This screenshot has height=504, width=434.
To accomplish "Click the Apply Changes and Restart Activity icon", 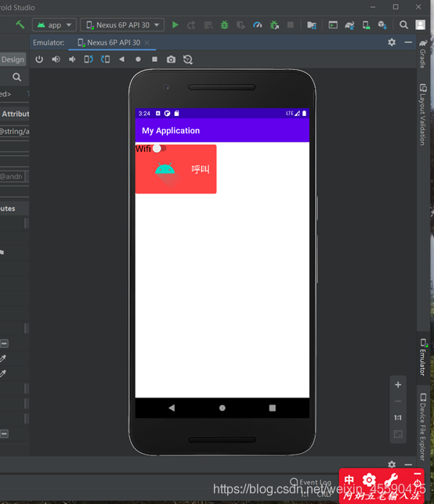I will click(191, 25).
